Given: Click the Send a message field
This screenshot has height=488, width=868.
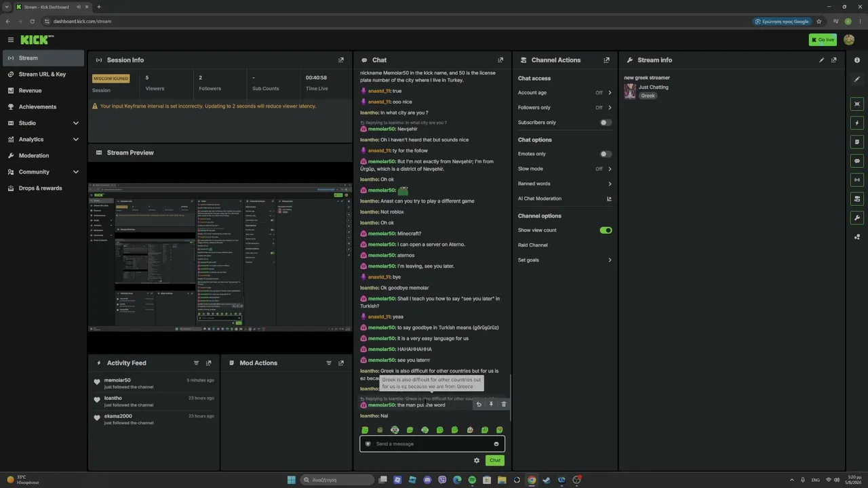Looking at the screenshot, I should tap(432, 444).
